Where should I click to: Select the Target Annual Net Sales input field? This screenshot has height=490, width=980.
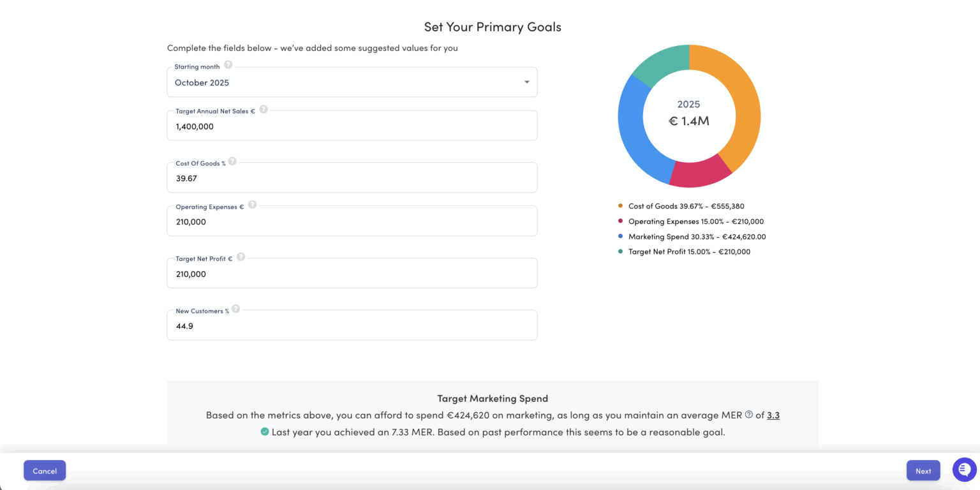pos(352,125)
